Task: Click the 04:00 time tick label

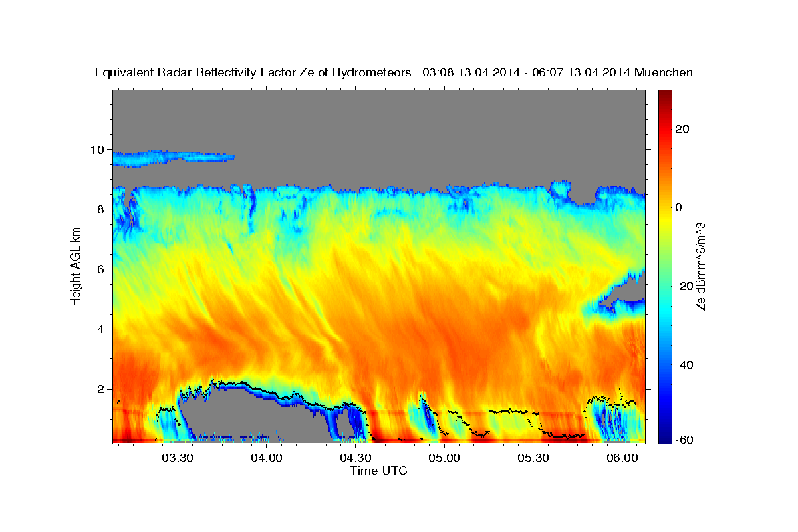Action: click(267, 458)
